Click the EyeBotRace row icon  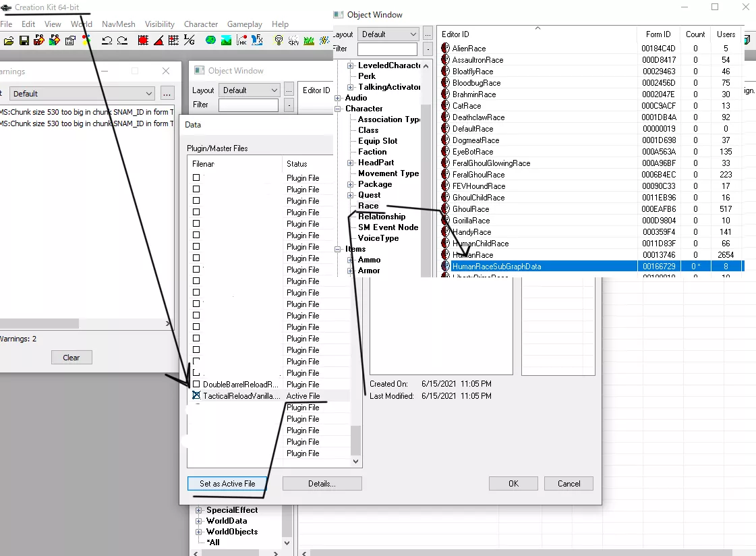[446, 151]
